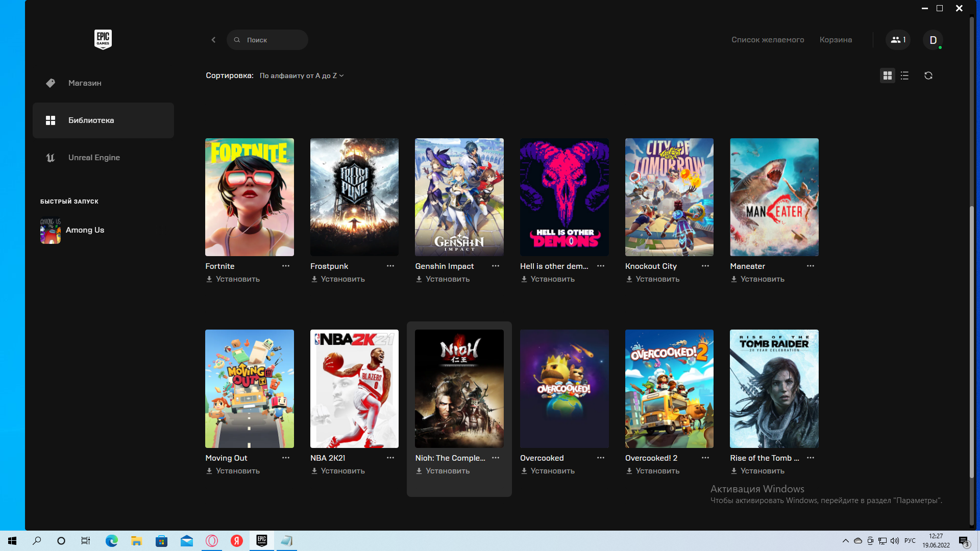The width and height of the screenshot is (980, 551).
Task: Open more options for Overcooked
Action: [x=601, y=458]
